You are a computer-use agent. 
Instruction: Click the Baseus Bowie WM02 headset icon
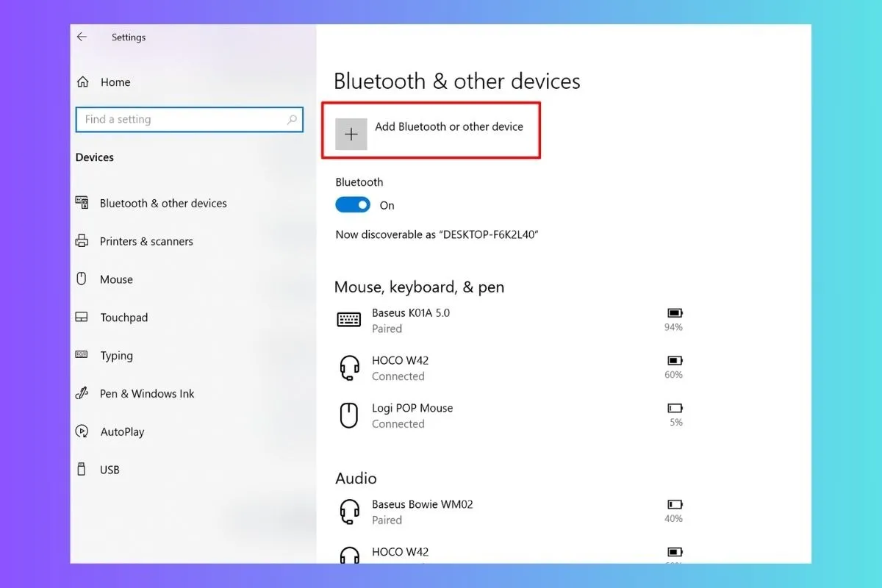point(348,512)
